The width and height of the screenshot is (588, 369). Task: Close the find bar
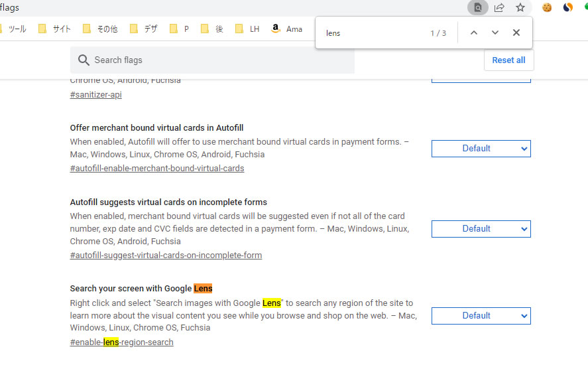[516, 33]
